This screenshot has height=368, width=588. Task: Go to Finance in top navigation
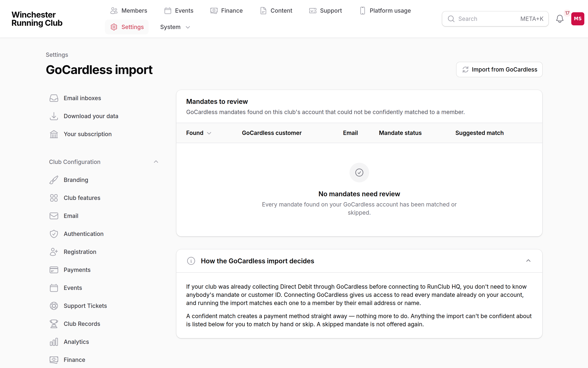coord(226,11)
